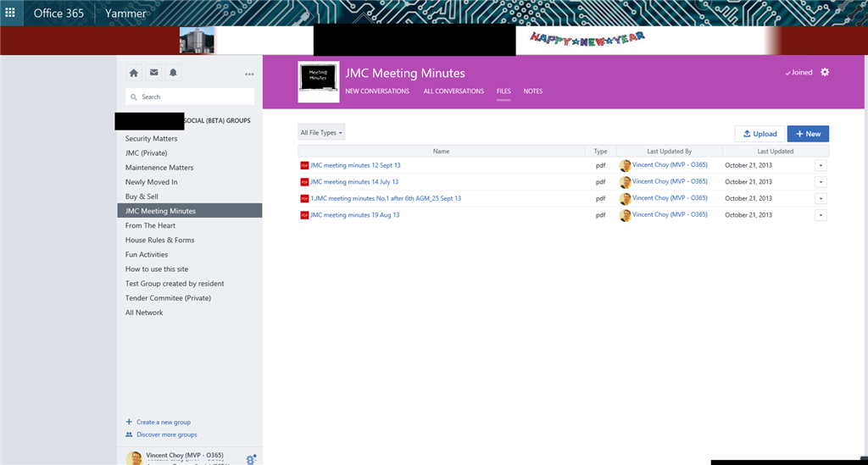This screenshot has width=868, height=465.
Task: Open actions dropdown for 19 Aug 13 file
Action: [x=821, y=215]
